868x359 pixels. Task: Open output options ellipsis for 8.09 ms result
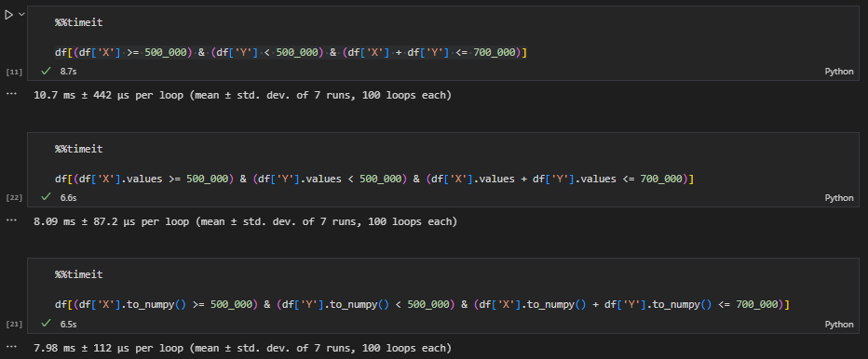(x=11, y=220)
